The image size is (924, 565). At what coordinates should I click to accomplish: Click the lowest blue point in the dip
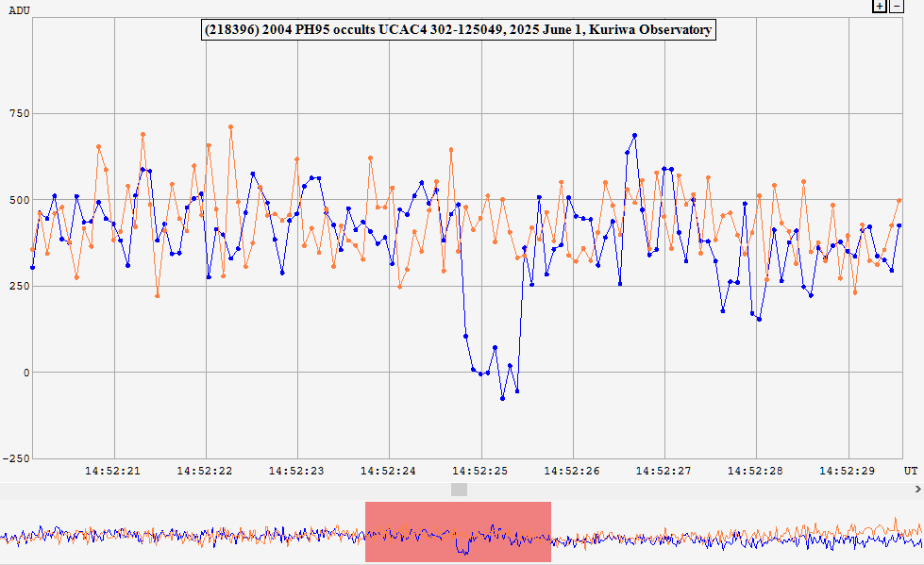[x=502, y=399]
